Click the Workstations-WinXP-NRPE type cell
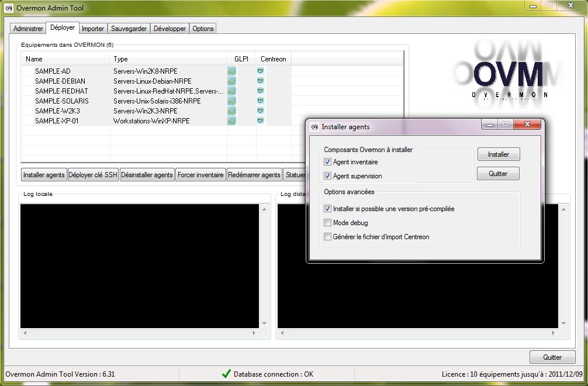588x386 pixels. pos(151,121)
